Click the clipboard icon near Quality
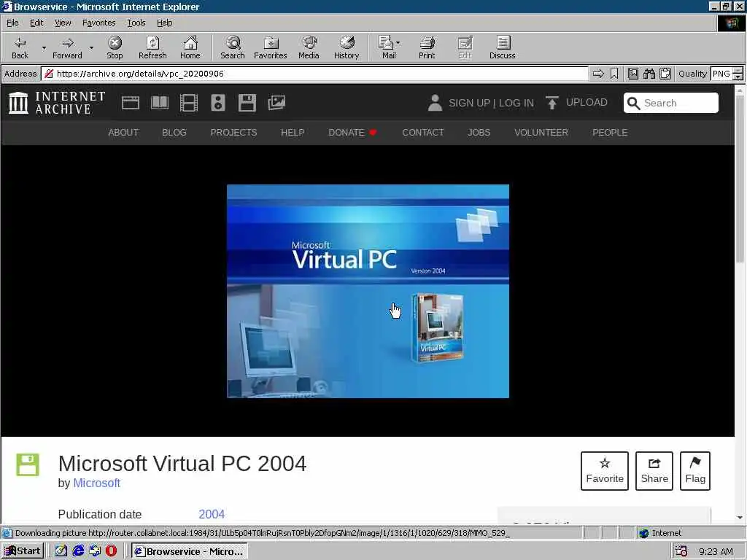 tap(665, 74)
